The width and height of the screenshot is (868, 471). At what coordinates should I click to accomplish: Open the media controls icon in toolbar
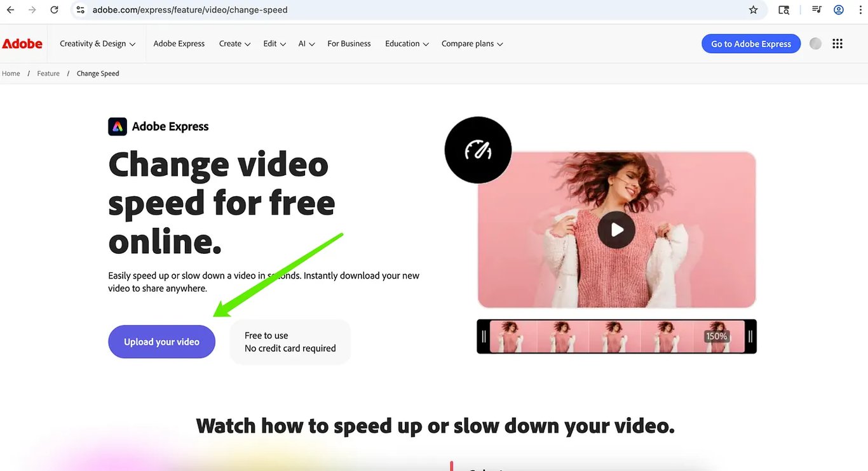coord(817,10)
